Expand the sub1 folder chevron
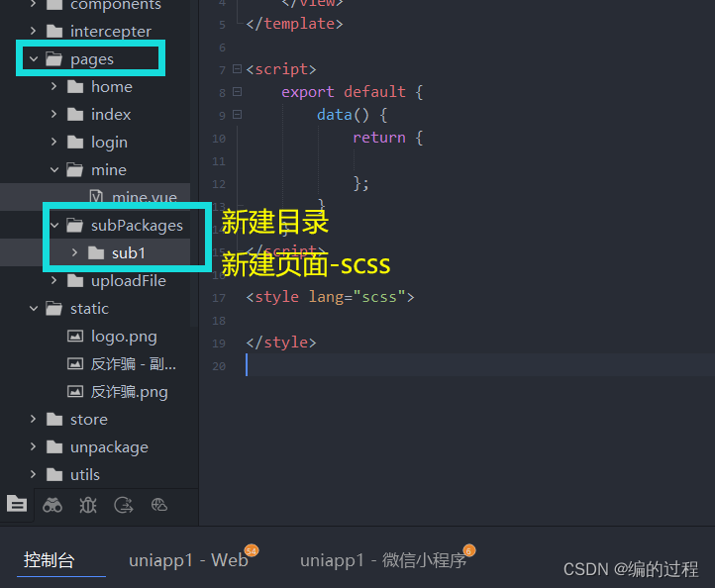 click(74, 252)
